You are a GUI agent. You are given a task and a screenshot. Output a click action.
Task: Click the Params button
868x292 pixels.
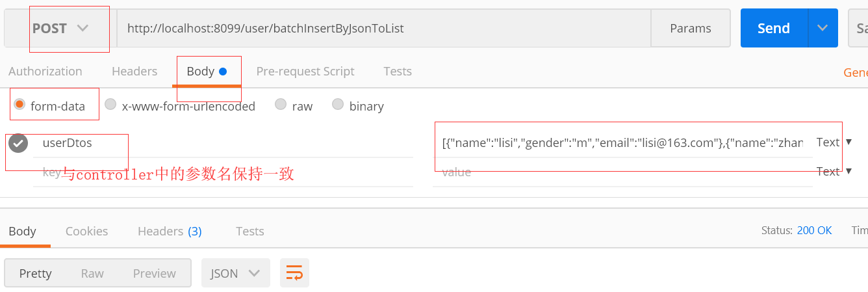(690, 28)
